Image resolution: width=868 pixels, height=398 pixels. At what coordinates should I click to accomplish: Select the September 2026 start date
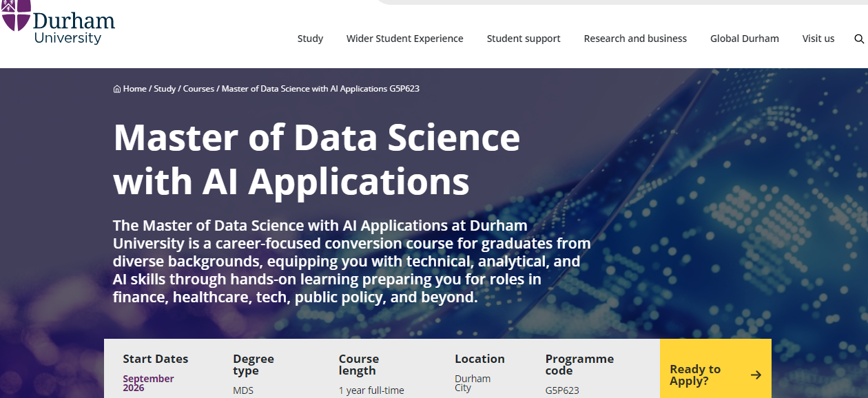[x=148, y=383]
